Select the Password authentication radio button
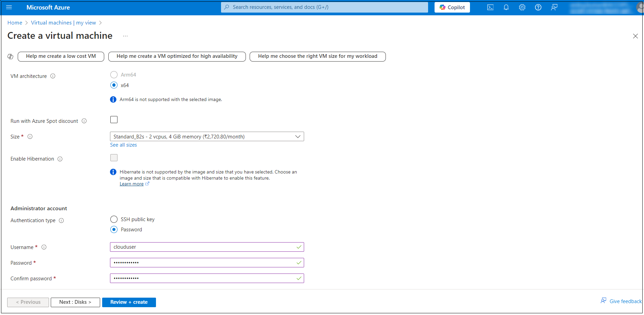 pyautogui.click(x=114, y=230)
